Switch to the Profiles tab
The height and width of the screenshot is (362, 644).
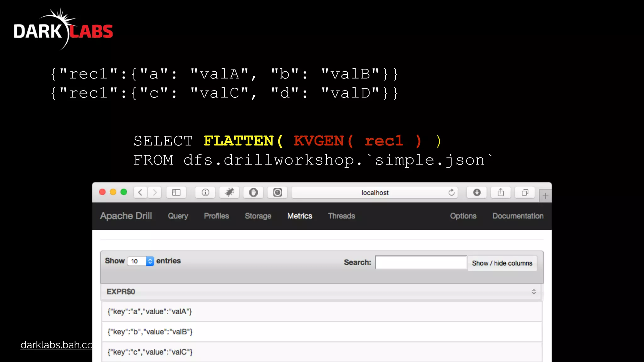(x=216, y=216)
